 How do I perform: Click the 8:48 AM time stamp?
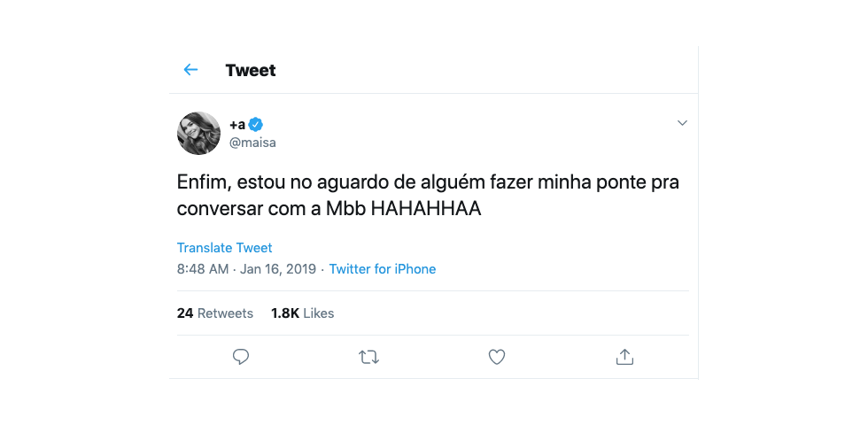203,269
